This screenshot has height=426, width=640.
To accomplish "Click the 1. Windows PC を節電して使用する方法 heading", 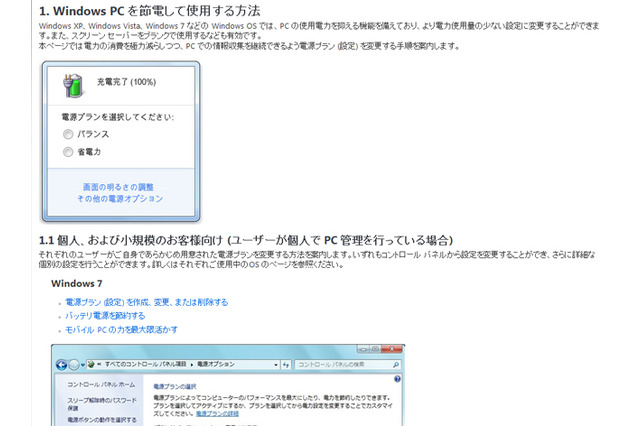I will coord(150,11).
